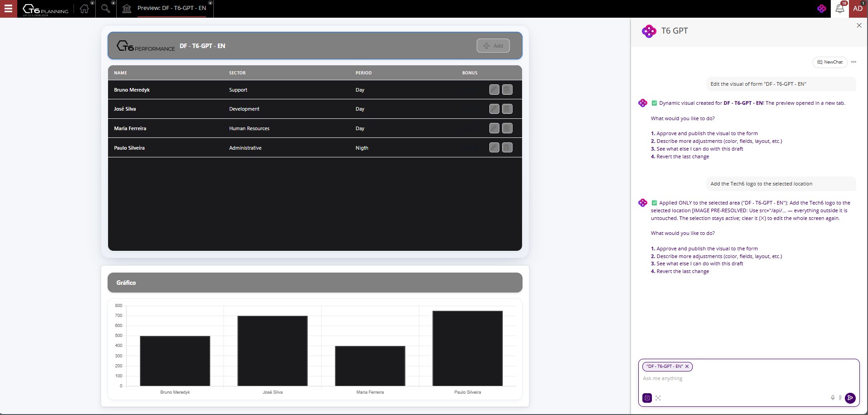Click the PERIOD column header
868x415 pixels.
click(x=364, y=73)
